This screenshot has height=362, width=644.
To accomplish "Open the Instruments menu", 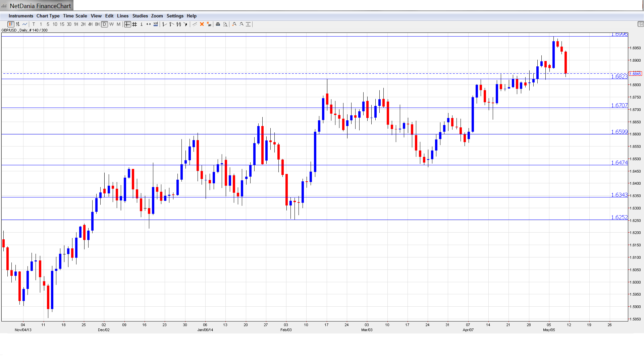I will pos(21,16).
